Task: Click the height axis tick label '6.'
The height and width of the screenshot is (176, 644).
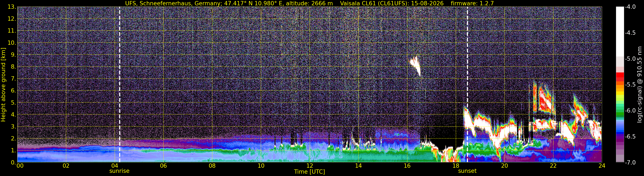Action: coord(13,91)
